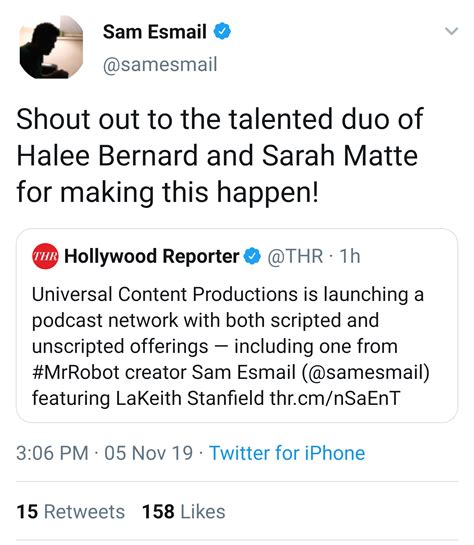
Task: Click the 3:06 PM tweet timestamp
Action: point(52,453)
